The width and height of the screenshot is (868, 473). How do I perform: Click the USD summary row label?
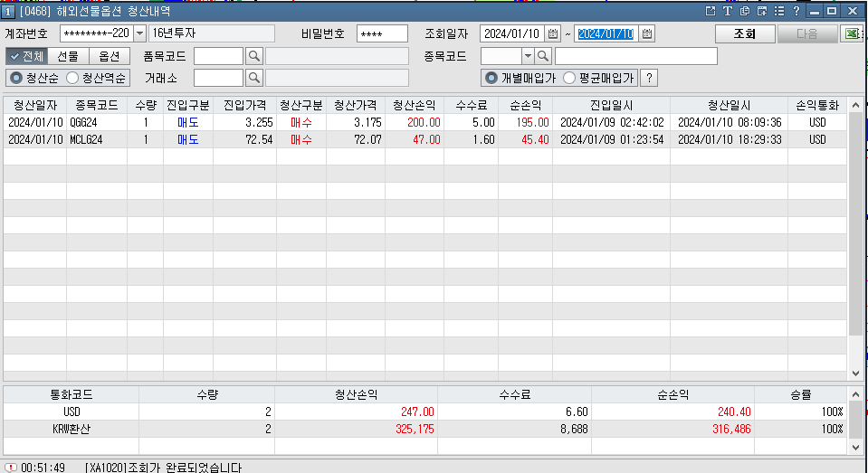[x=72, y=412]
